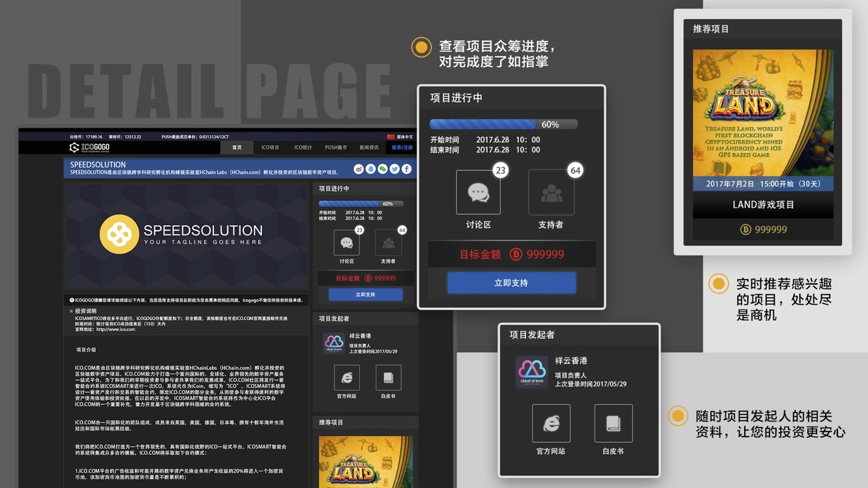Click 项目发起者 heading in the webpage sidebar
Screen dimensions: 868x488
[334, 318]
